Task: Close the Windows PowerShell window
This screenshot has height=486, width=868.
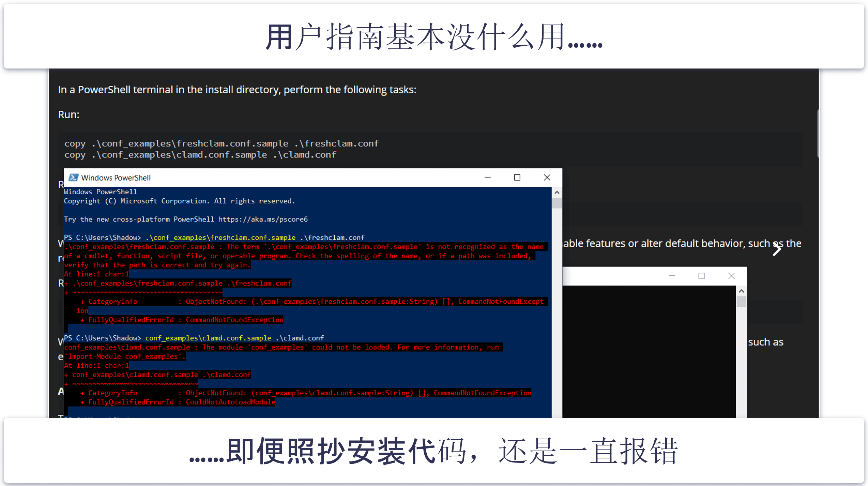Action: point(547,178)
